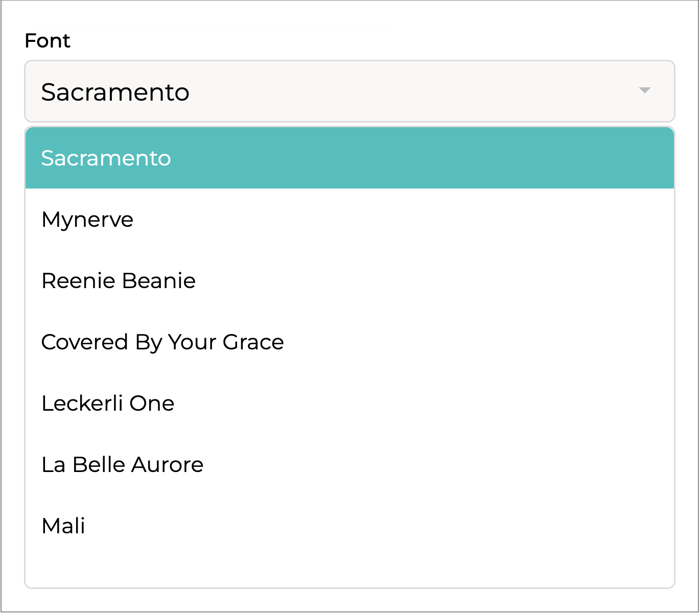Screen dimensions: 700x614
Task: Switch the font to Mynerve
Action: pos(87,220)
